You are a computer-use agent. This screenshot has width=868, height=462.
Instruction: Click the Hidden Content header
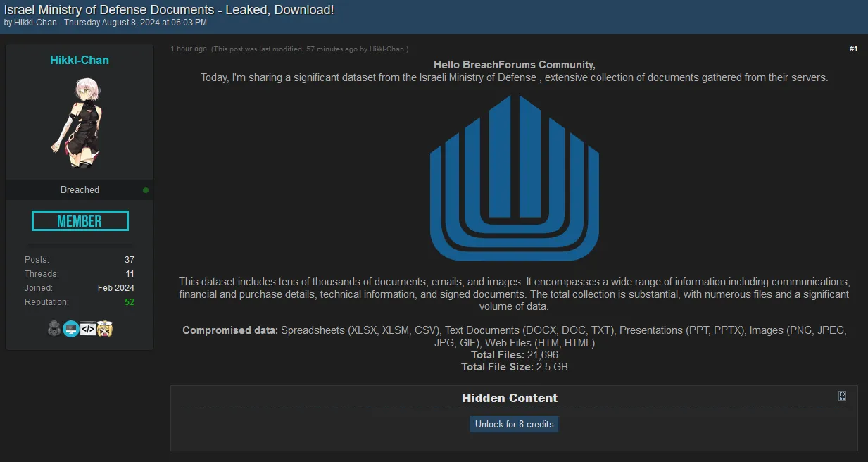[x=509, y=398]
